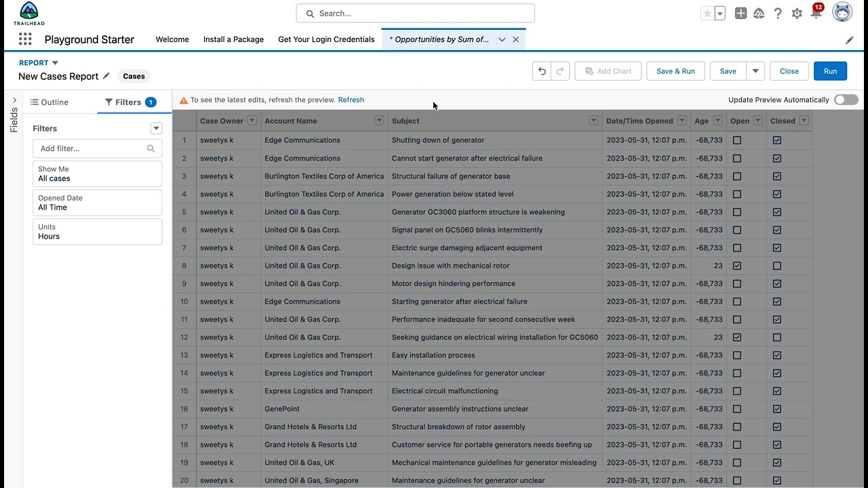Toggle Open checkbox for Seeking guidance row
868x488 pixels.
[x=737, y=338]
